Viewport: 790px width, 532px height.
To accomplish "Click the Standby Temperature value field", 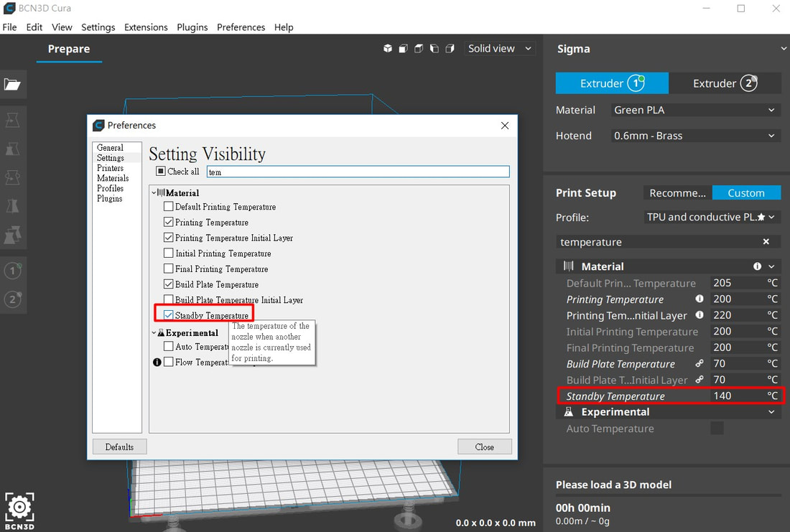I will pyautogui.click(x=735, y=396).
